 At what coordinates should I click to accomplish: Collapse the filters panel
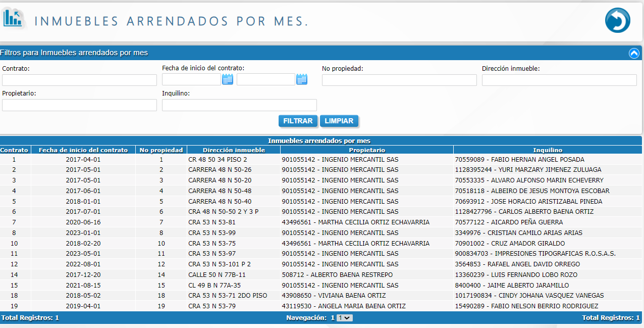coord(634,53)
